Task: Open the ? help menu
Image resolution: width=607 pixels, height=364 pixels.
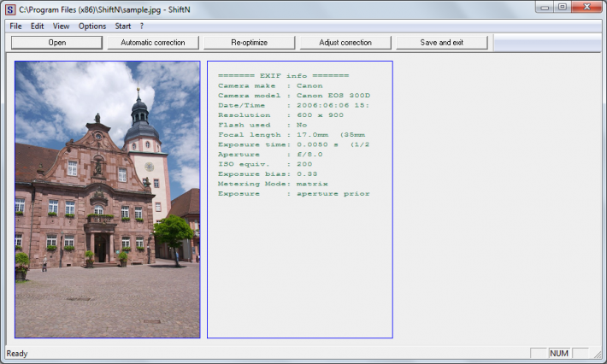Action: (142, 26)
